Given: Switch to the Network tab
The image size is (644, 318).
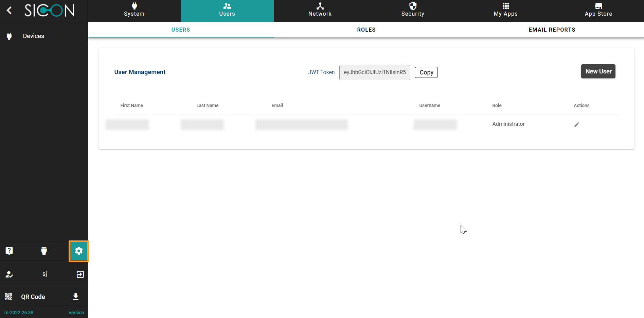Looking at the screenshot, I should (320, 11).
